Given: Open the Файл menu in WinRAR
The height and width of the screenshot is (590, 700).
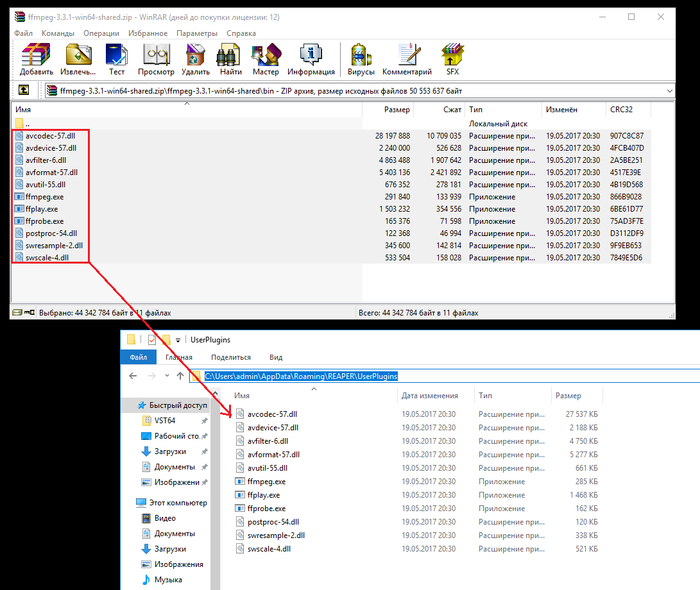Looking at the screenshot, I should pos(23,33).
